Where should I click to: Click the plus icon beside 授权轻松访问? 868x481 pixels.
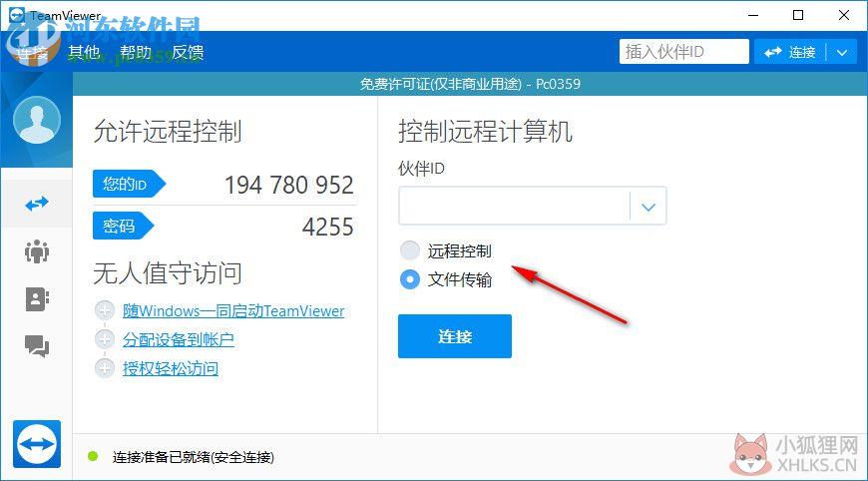[105, 367]
